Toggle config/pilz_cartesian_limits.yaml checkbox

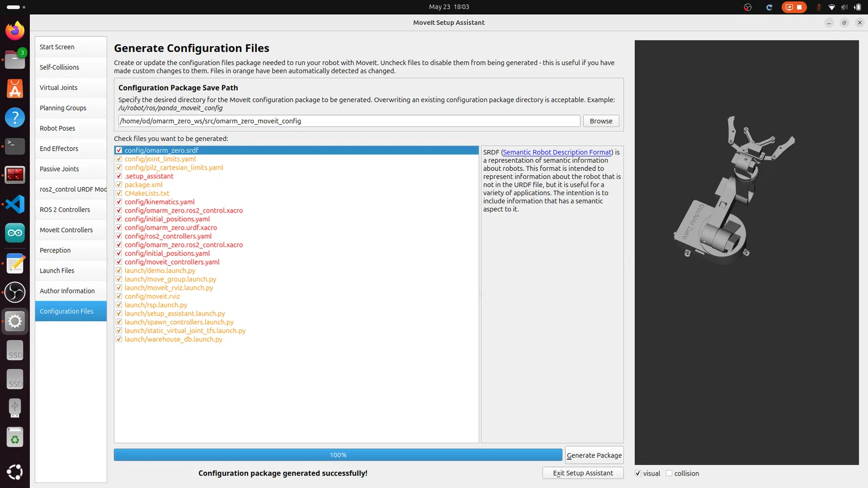119,168
